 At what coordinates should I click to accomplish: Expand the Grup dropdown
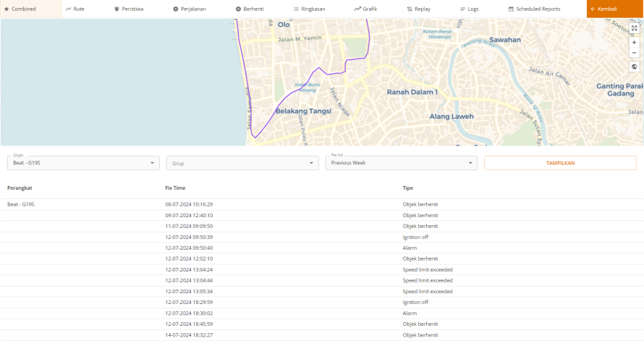coord(242,163)
